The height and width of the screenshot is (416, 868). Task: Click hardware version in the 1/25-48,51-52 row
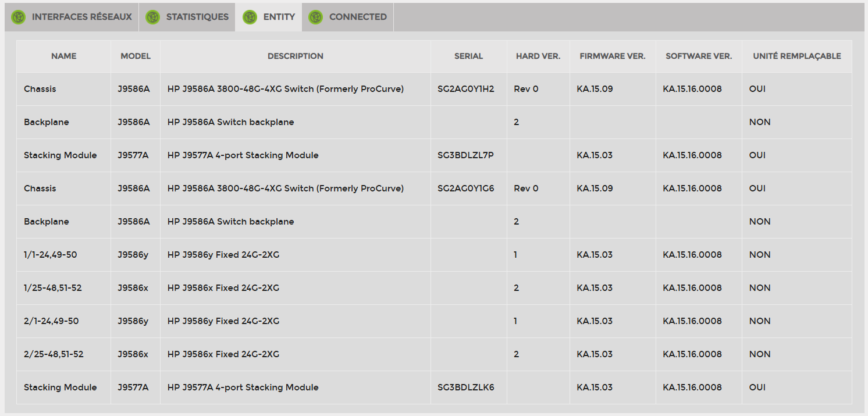coord(517,288)
